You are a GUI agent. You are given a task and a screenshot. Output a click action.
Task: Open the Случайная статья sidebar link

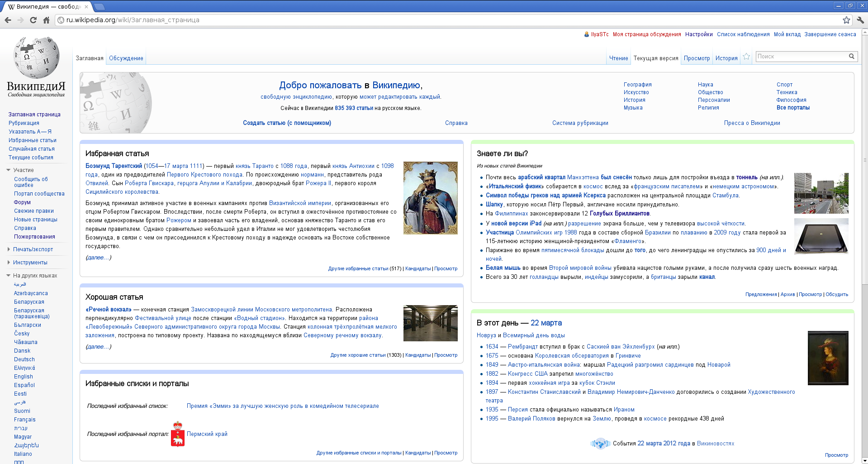pyautogui.click(x=32, y=149)
